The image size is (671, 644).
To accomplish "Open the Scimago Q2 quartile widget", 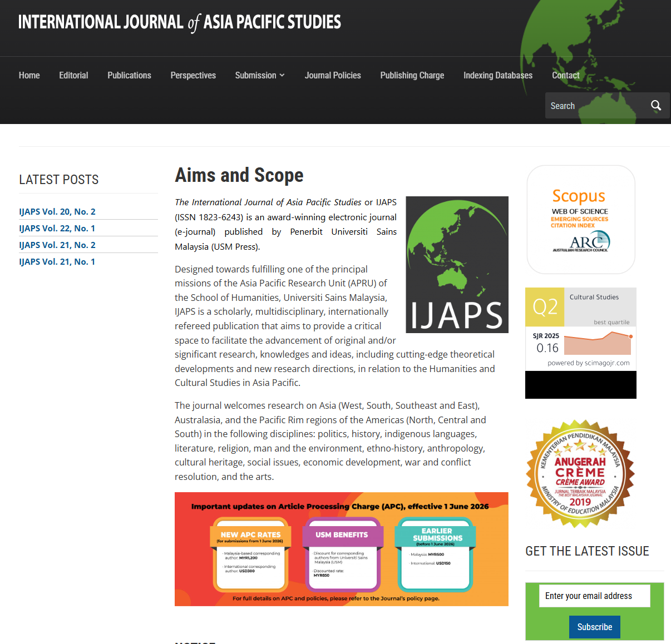I will [x=581, y=329].
